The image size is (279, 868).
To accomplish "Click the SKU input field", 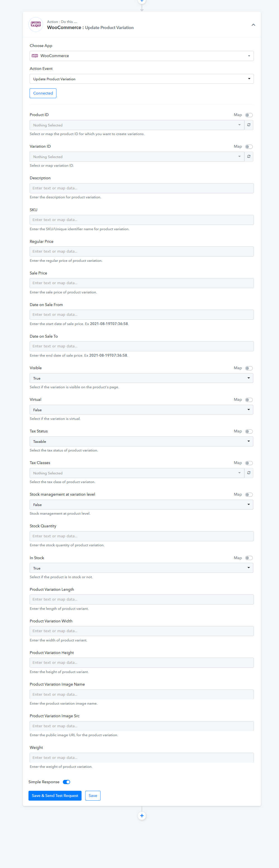I will click(142, 220).
